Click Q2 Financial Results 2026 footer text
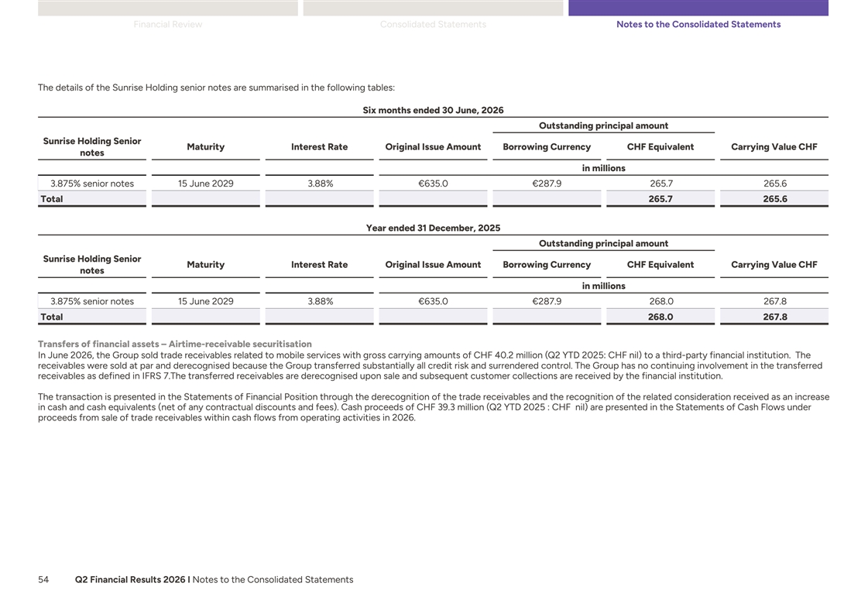868x614 pixels. click(130, 580)
